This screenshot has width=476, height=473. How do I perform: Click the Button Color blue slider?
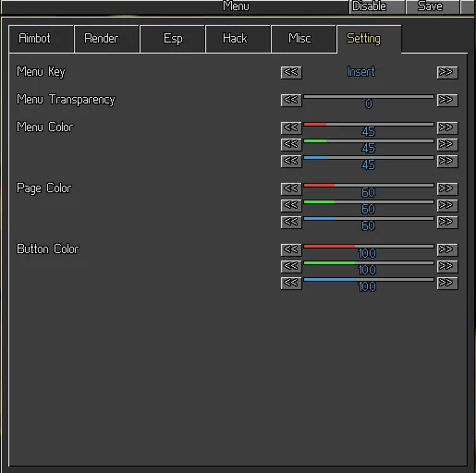pyautogui.click(x=369, y=280)
